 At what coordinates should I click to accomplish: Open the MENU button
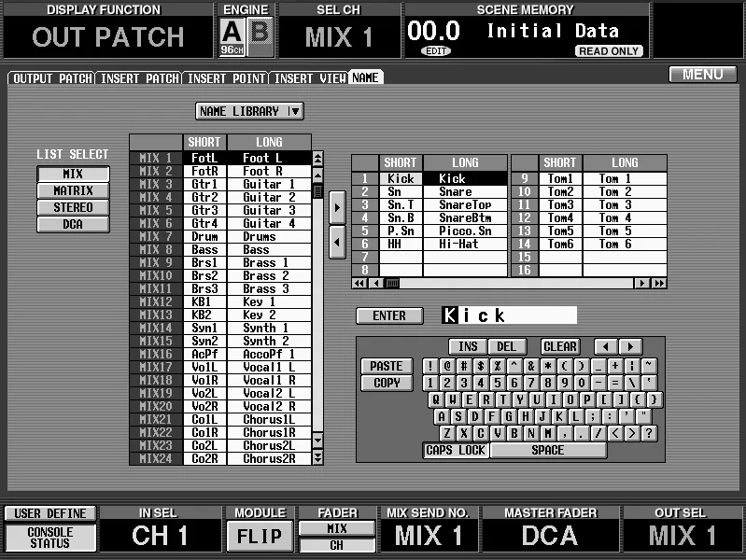coord(703,75)
